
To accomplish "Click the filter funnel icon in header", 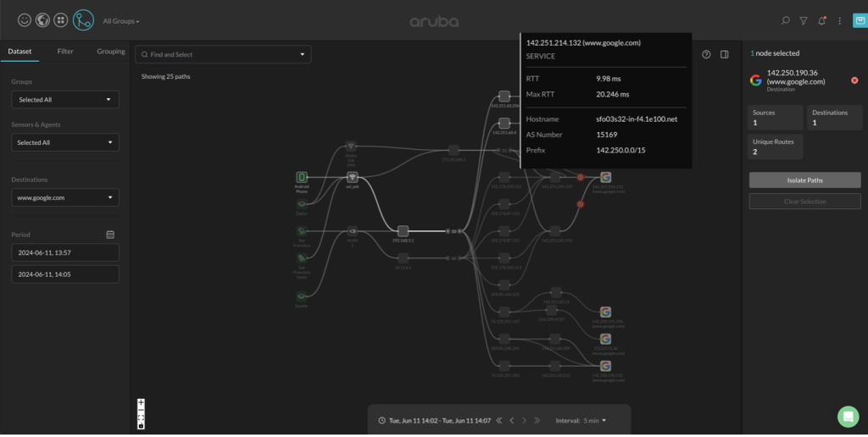I will [804, 20].
